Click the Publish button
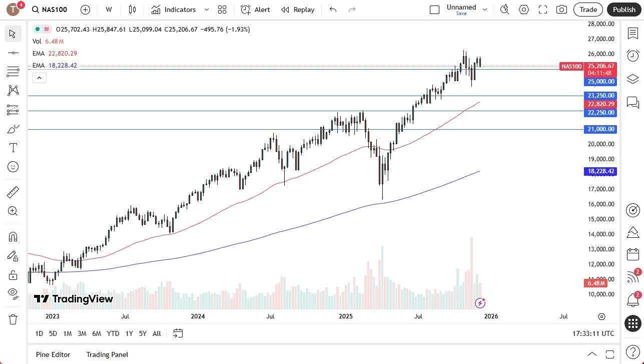The width and height of the screenshot is (644, 364). coord(624,10)
